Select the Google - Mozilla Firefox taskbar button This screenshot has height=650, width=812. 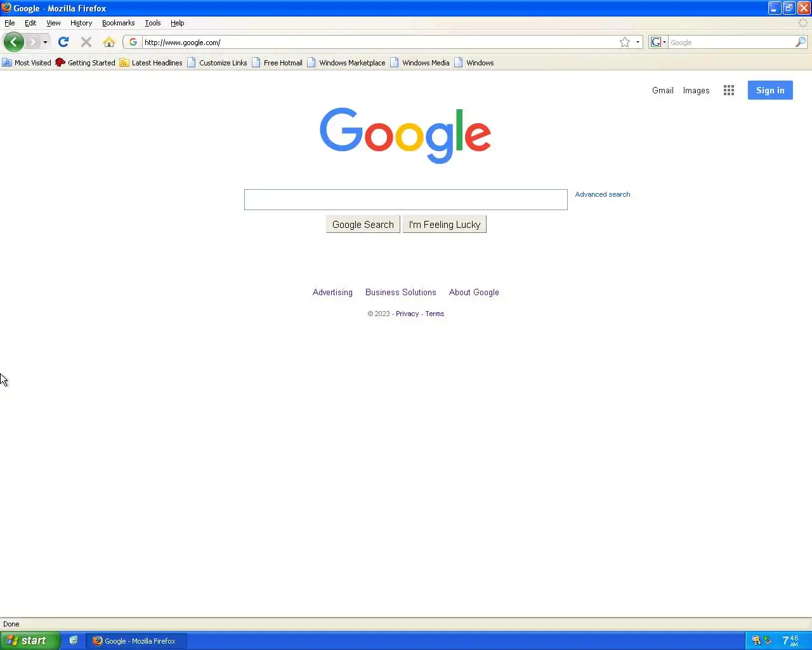(136, 641)
